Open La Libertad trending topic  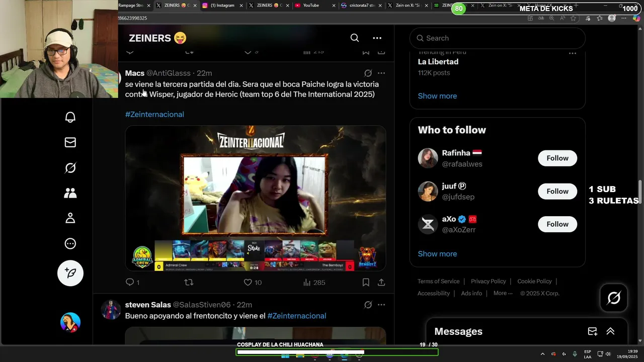click(x=438, y=62)
